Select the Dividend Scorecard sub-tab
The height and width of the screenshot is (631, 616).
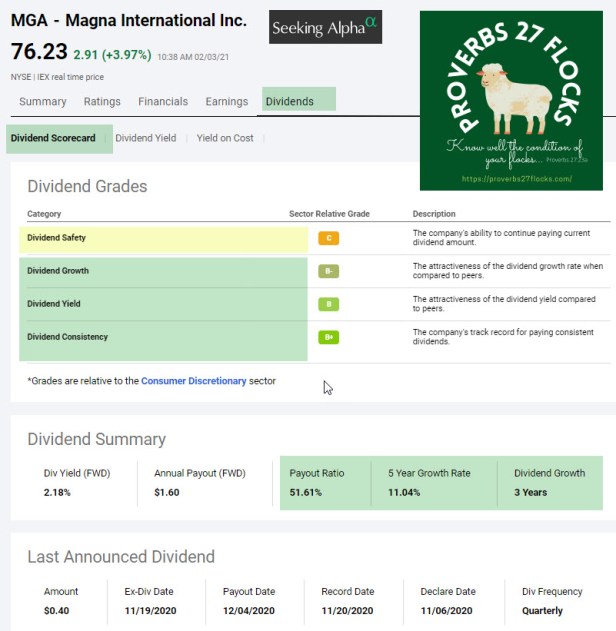click(x=54, y=138)
